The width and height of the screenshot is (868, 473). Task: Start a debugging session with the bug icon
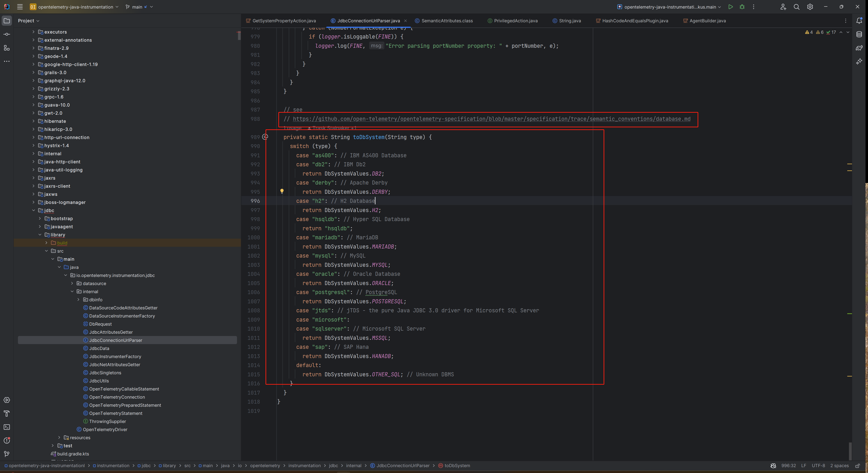pyautogui.click(x=742, y=7)
